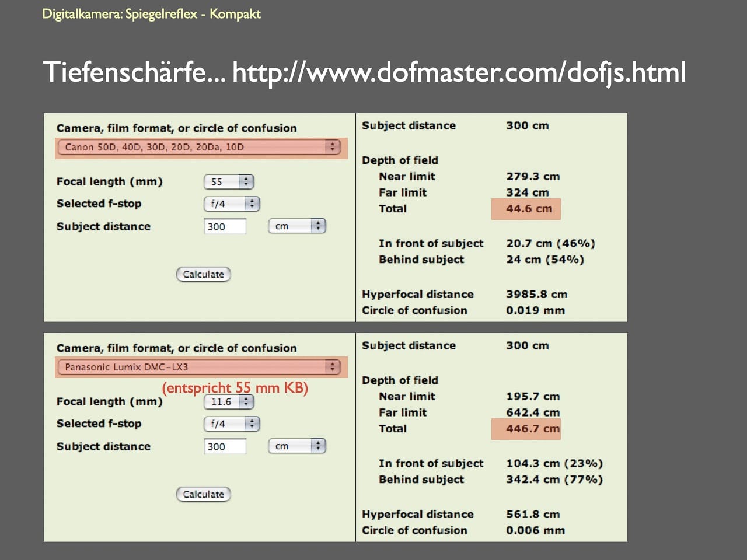Click the "Digitalkamera: Spiegelreflex - Kompakt" header text

click(151, 14)
